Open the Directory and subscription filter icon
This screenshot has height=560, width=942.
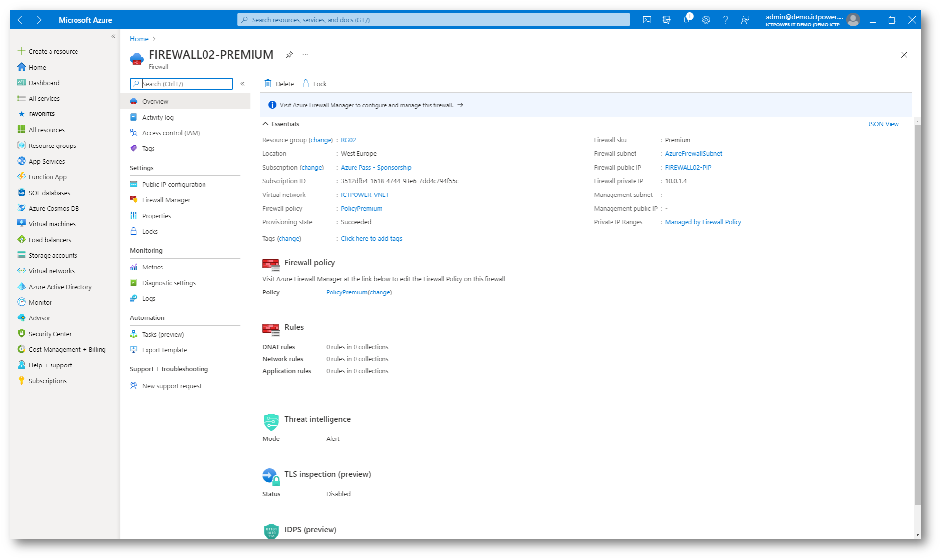coord(666,20)
